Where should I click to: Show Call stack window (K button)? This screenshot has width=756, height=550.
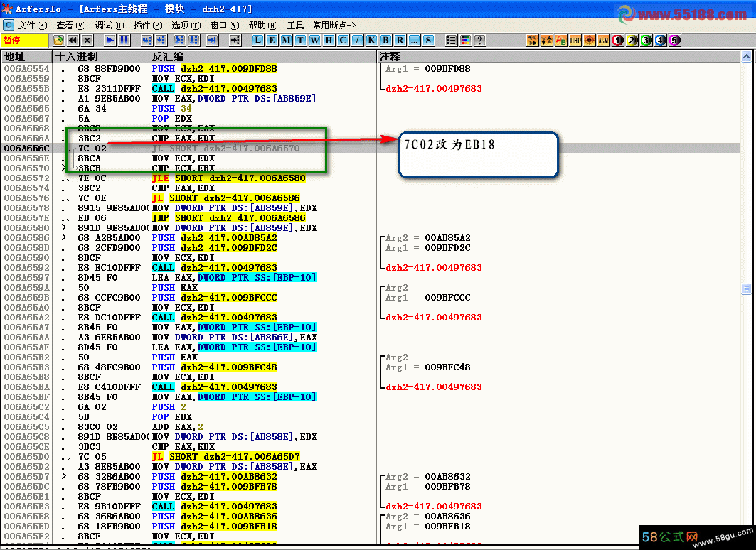(x=371, y=41)
